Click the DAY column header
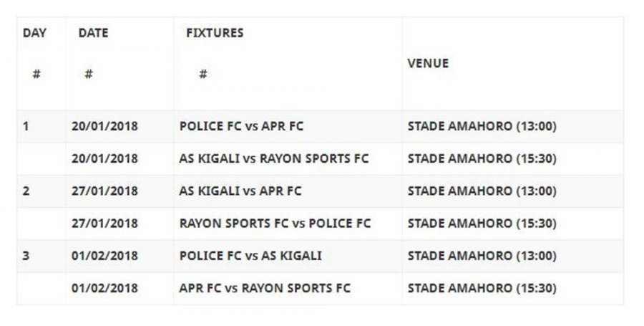 34,33
